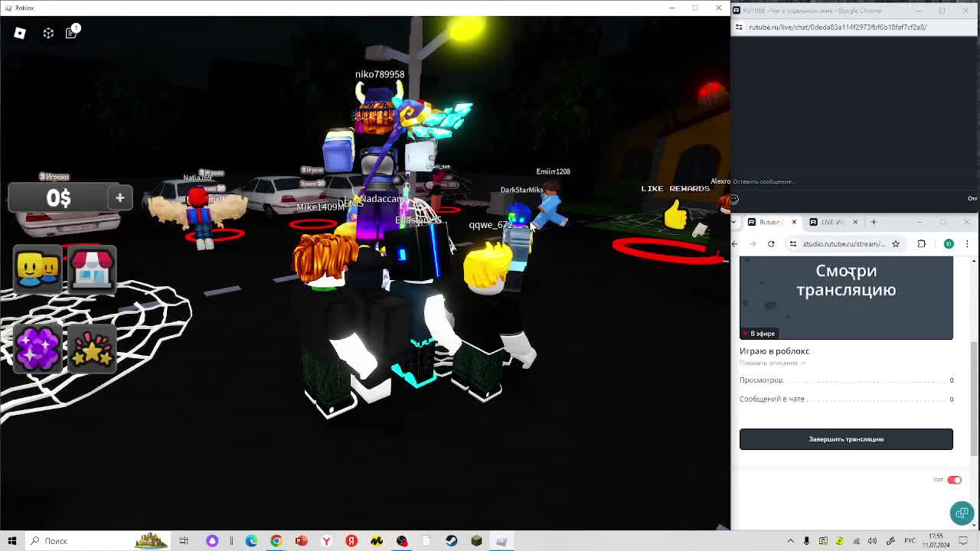Click site settings icon in chat window address bar

(739, 27)
